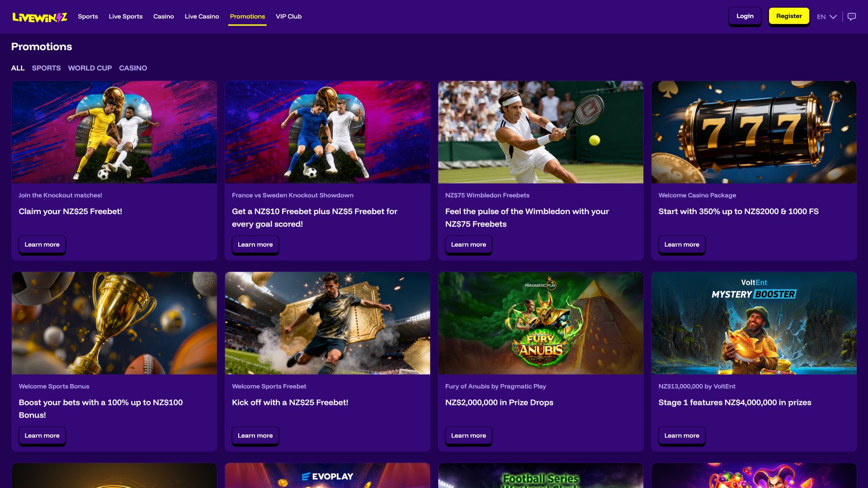868x488 pixels.
Task: Click 'Get a NZ$10 Freebet plus NZ$5' title
Action: [315, 218]
